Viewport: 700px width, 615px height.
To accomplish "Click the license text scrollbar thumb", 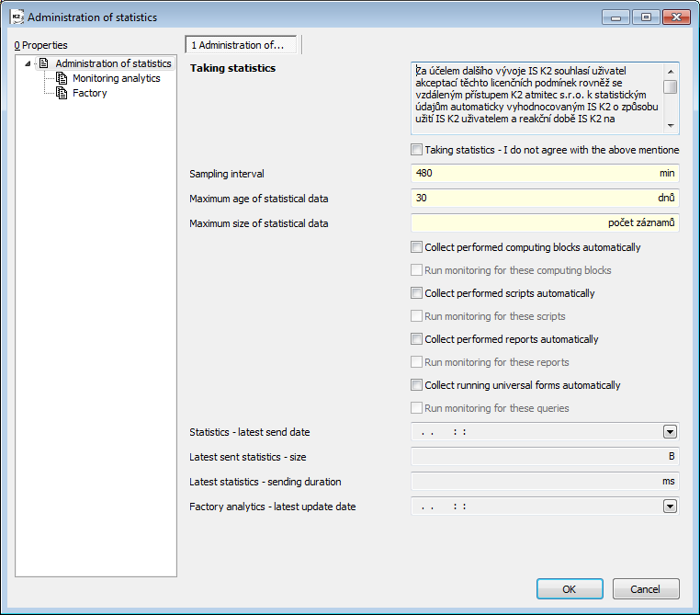I will (671, 86).
